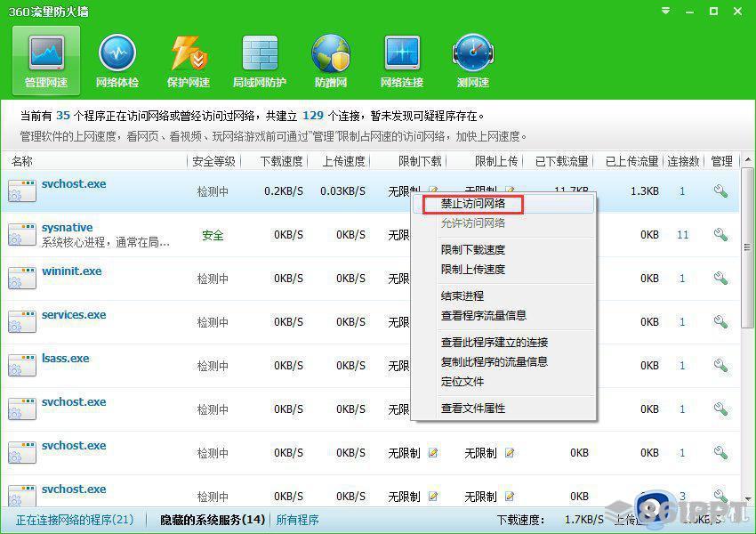The image size is (756, 534).
Task: Open the services.exe process name link
Action: click(x=74, y=315)
